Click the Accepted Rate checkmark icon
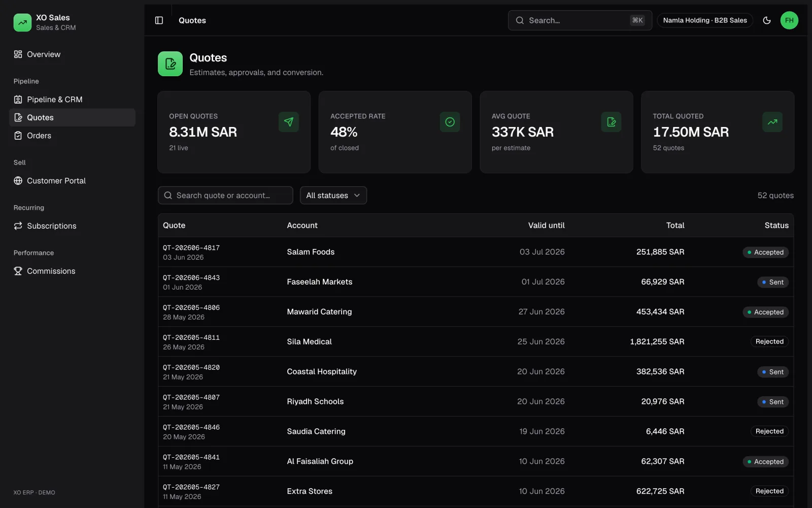Image resolution: width=812 pixels, height=508 pixels. 450,122
